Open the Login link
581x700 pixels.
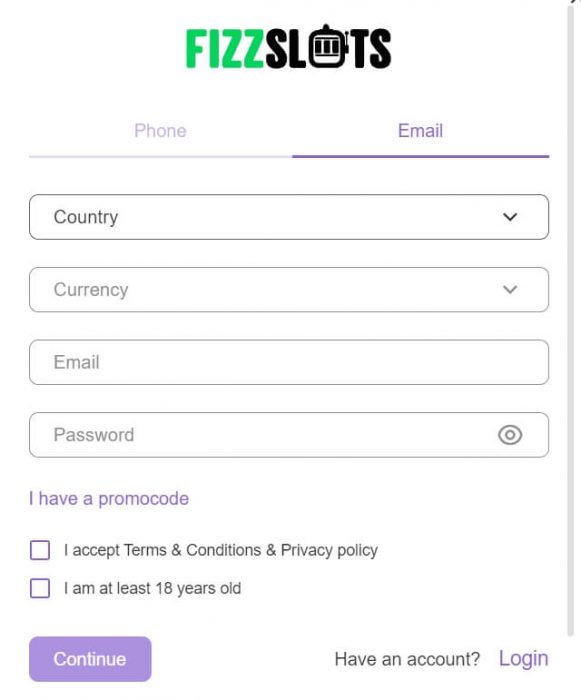[x=523, y=659]
